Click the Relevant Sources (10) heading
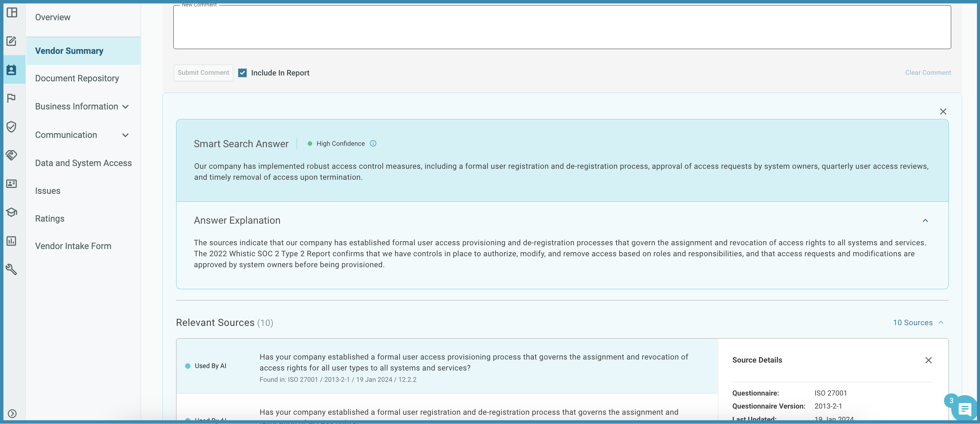This screenshot has width=980, height=424. pyautogui.click(x=224, y=323)
